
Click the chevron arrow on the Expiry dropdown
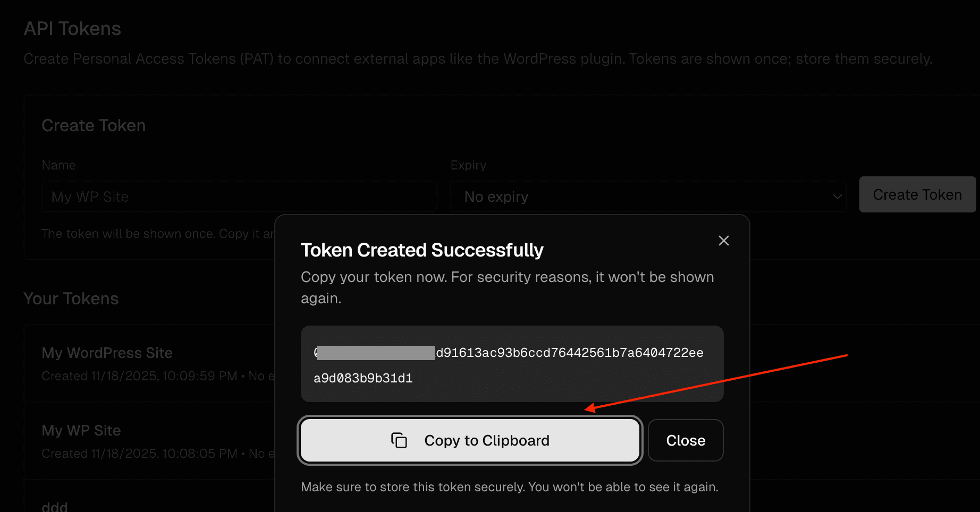click(837, 197)
